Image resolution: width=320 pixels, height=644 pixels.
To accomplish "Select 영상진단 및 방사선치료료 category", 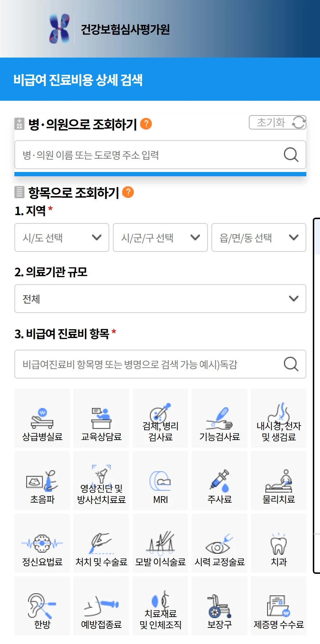I will click(101, 481).
